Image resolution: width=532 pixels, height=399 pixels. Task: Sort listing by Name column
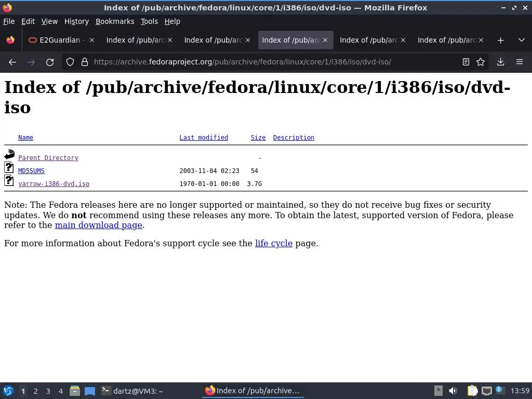25,137
